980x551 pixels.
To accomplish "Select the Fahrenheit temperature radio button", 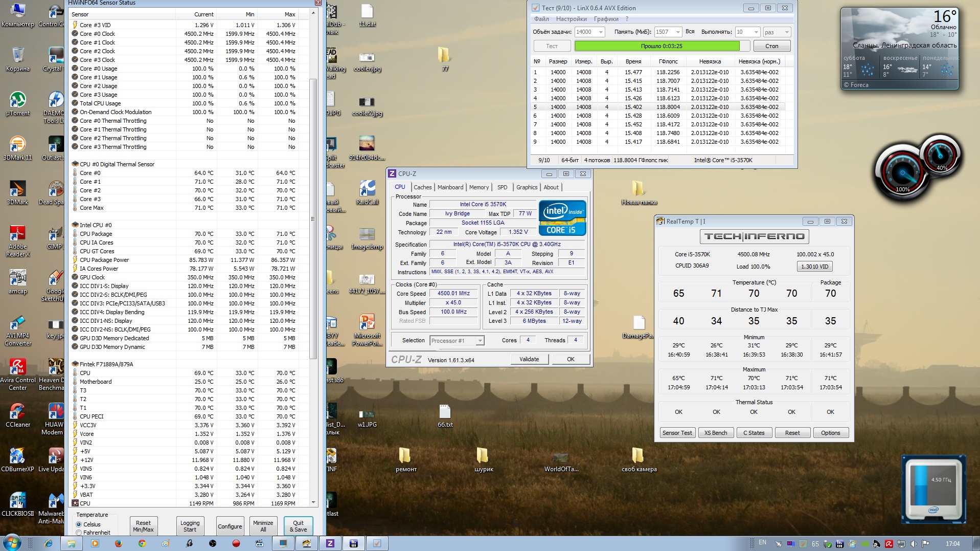I will [x=79, y=533].
